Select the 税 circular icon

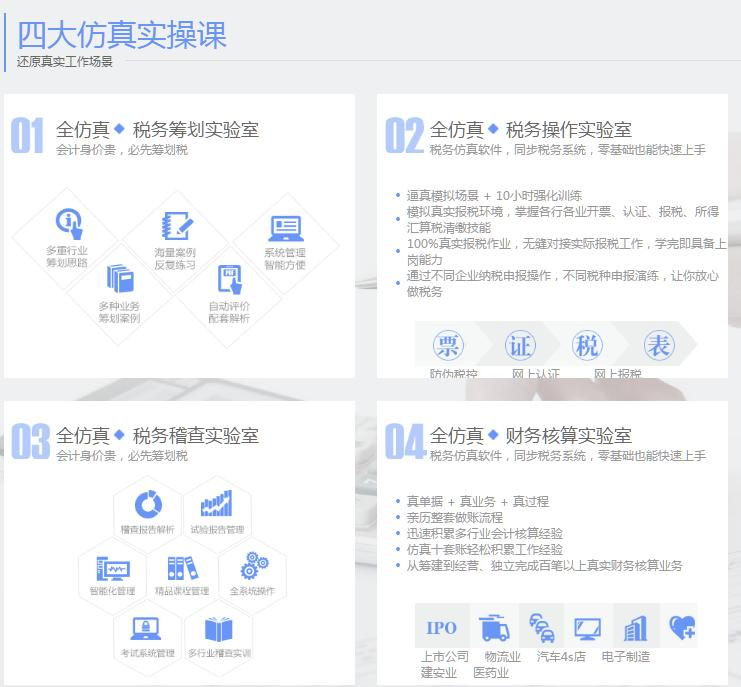[x=587, y=345]
